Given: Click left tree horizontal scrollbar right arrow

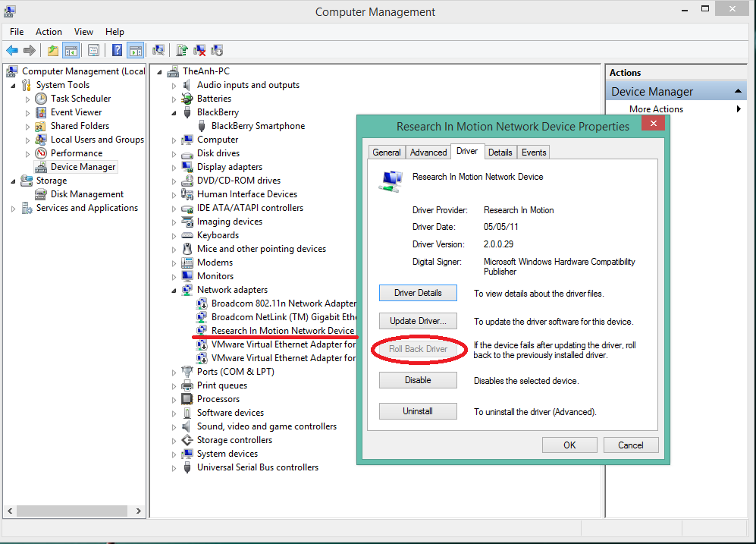Looking at the screenshot, I should [138, 511].
